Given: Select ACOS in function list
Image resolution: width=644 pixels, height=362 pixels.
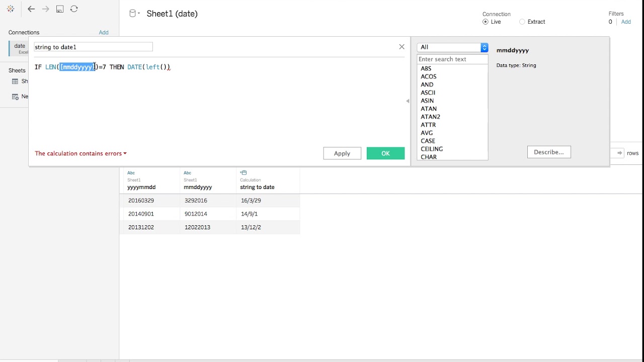Looking at the screenshot, I should click(429, 76).
